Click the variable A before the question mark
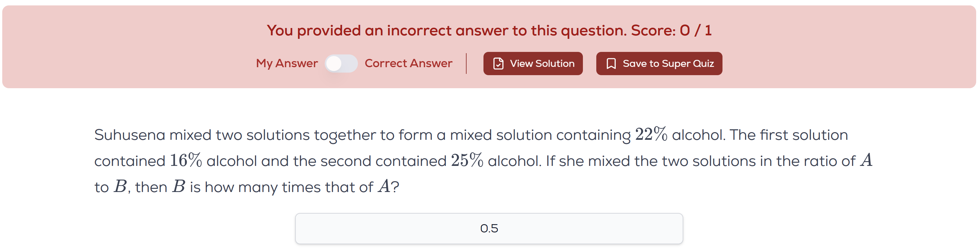This screenshot has height=249, width=980. (x=384, y=187)
